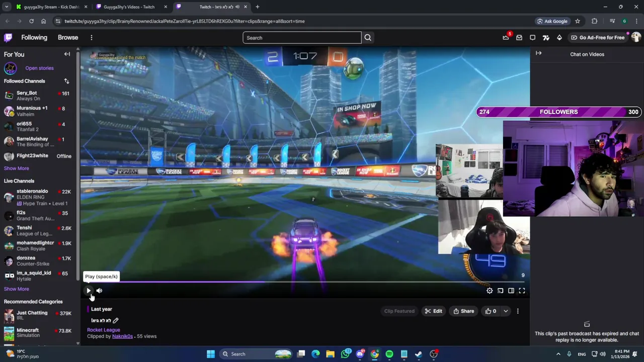
Task: Open mohamedlightcr live channel
Action: (x=38, y=246)
